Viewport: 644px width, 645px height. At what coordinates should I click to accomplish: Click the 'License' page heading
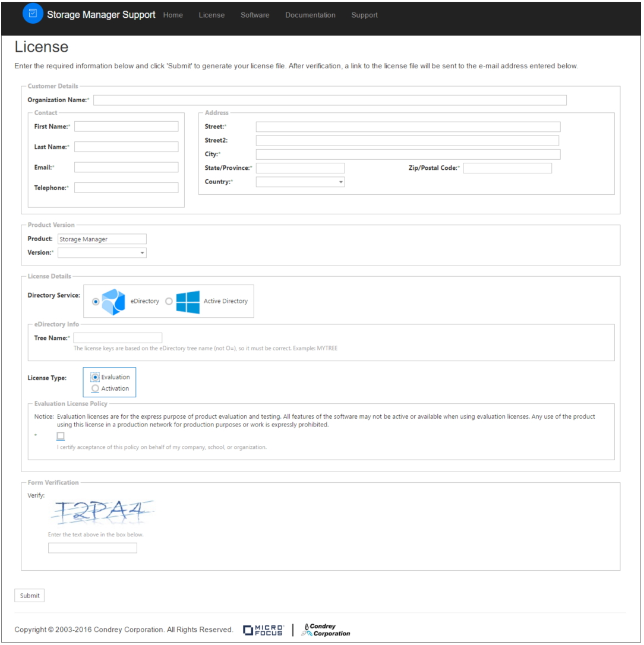tap(42, 47)
